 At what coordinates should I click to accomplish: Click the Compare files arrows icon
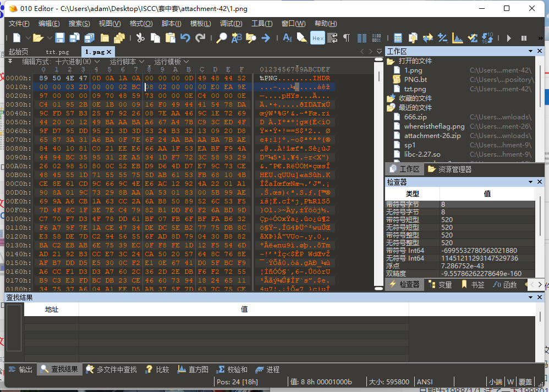(427, 38)
